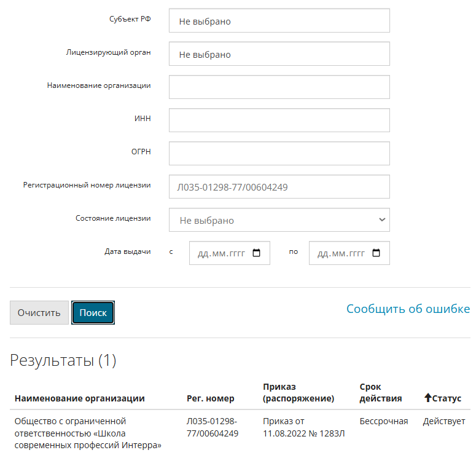Image resolution: width=476 pixels, height=466 pixels.
Task: Sort by Срок действия column header
Action: click(x=381, y=392)
